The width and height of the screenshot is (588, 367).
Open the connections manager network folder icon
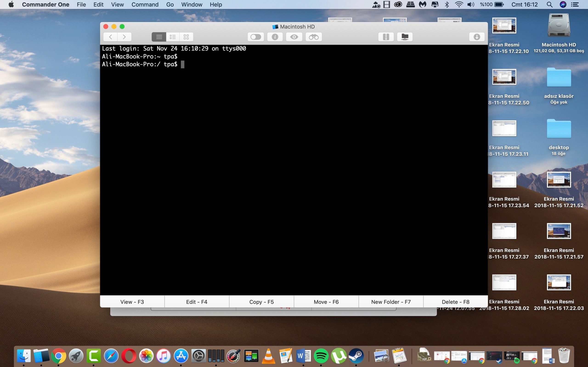click(x=405, y=37)
